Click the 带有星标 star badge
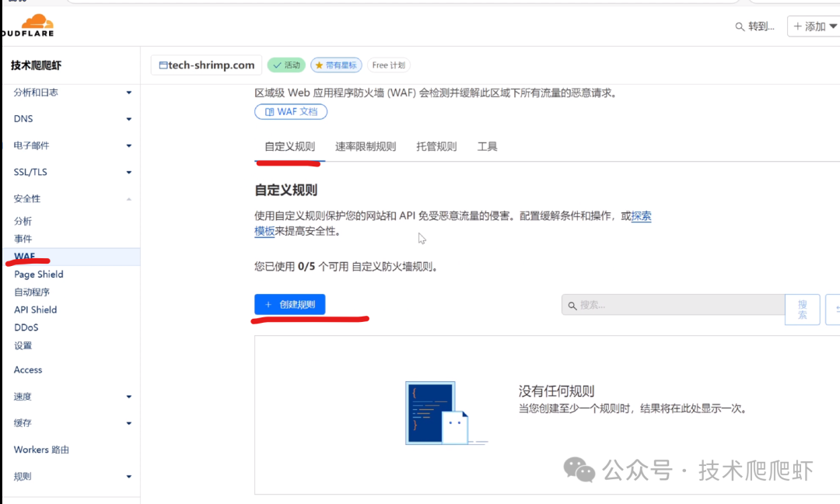The width and height of the screenshot is (840, 504). (x=336, y=65)
